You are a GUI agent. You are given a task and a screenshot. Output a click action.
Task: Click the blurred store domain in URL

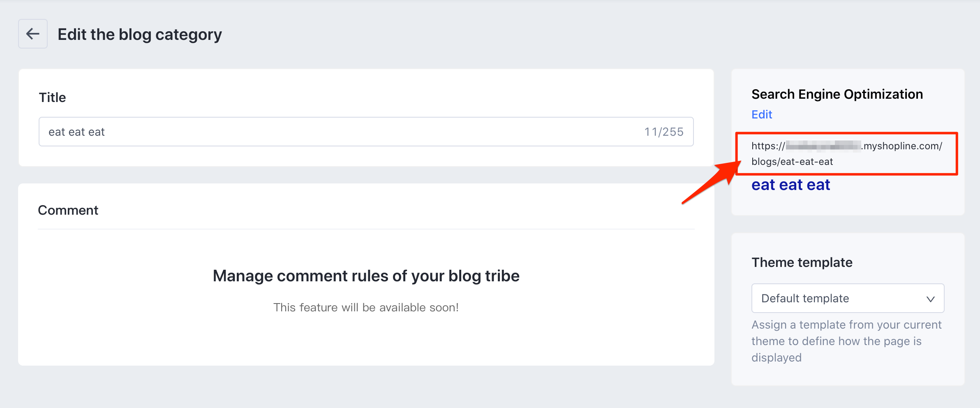pos(823,146)
